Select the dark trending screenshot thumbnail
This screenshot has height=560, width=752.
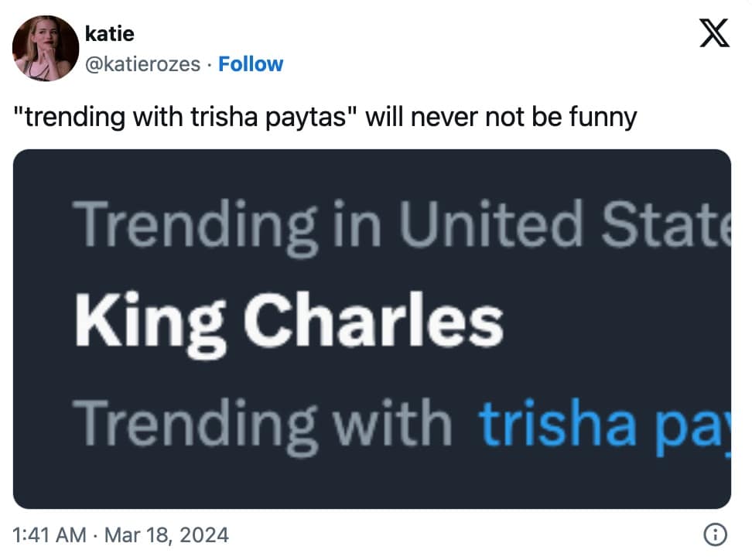tap(376, 329)
